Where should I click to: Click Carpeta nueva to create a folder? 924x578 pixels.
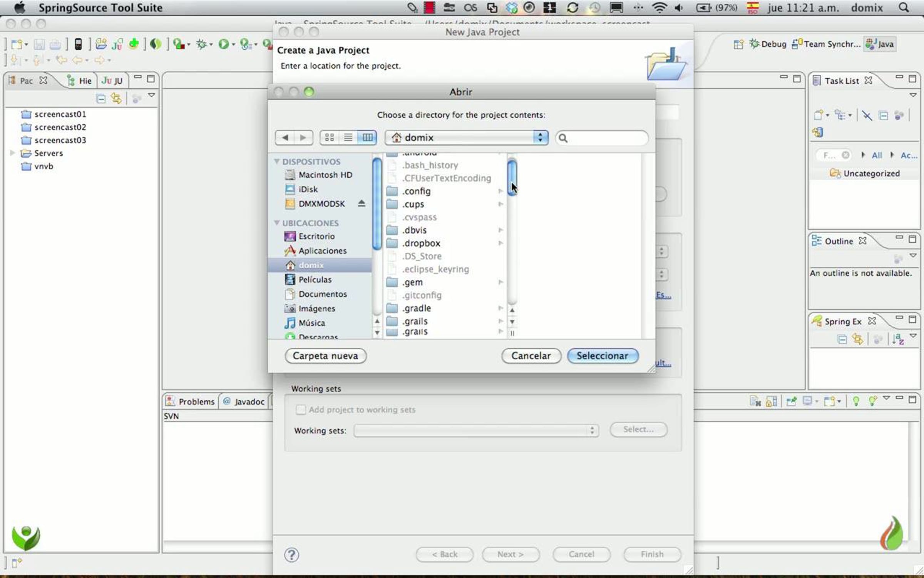(325, 356)
